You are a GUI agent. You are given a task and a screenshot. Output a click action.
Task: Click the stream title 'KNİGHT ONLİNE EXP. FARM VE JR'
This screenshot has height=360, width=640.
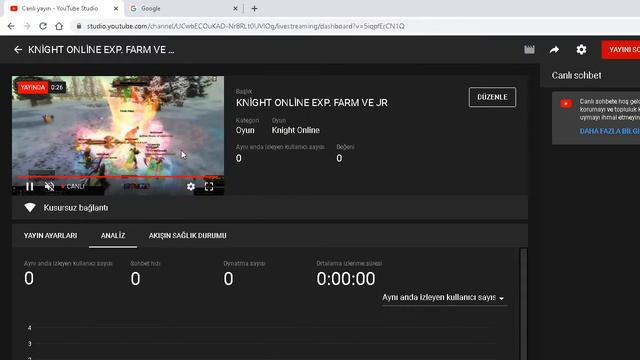pos(312,103)
